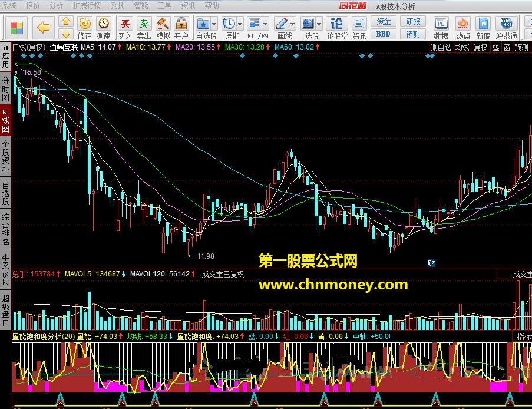532x409 pixels.
Task: Open the 论股堂 forum icon
Action: click(x=337, y=28)
